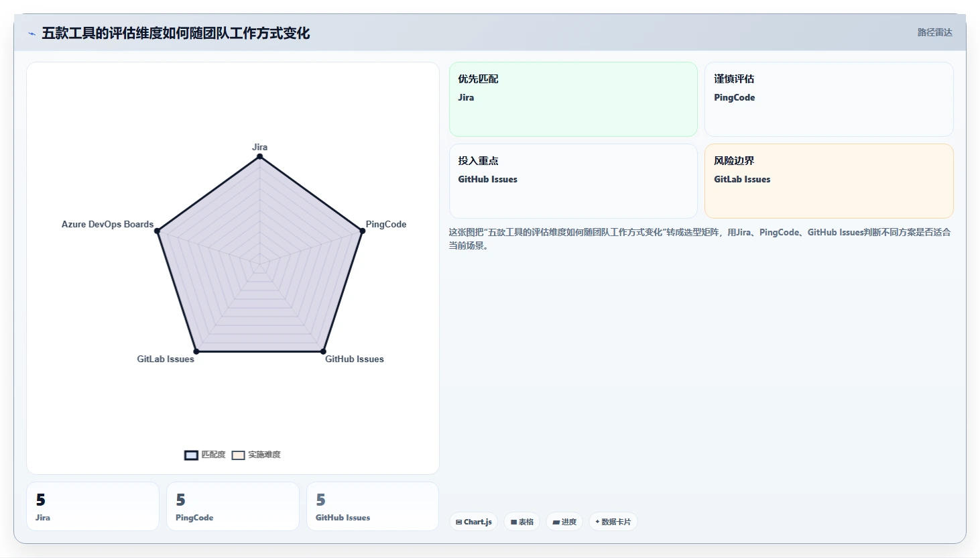Open the 优先匹配 Jira card
Viewport: 980px width, 558px height.
coord(573,99)
